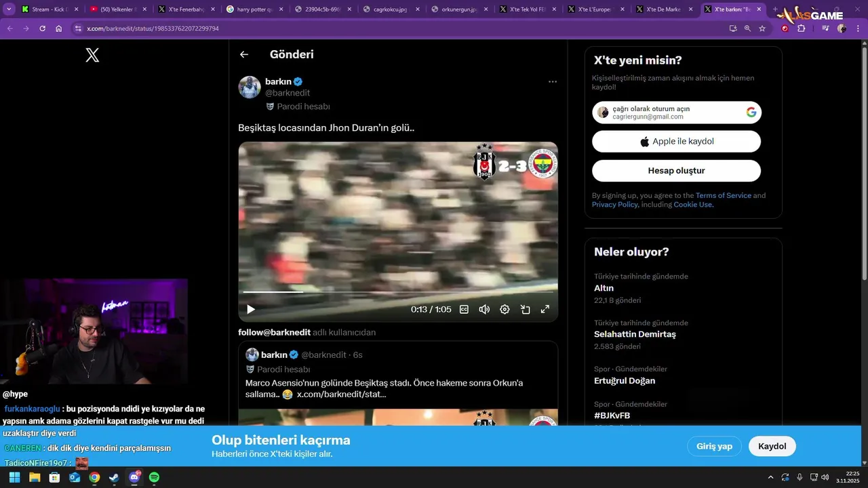
Task: Open the @barknedit handle under barkın
Action: (x=288, y=93)
